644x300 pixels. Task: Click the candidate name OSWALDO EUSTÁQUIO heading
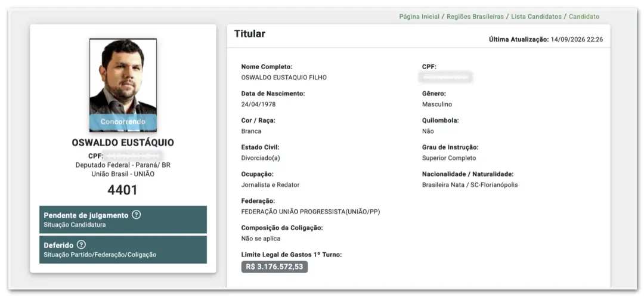123,143
